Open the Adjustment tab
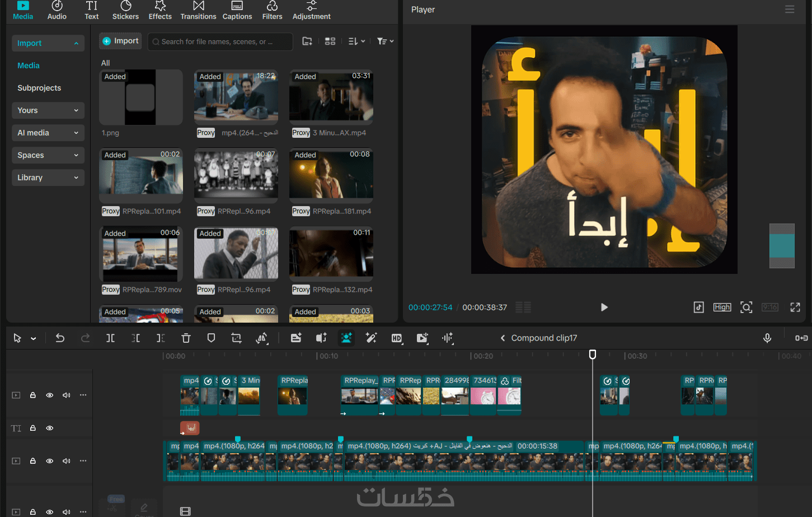Screen dimensions: 812x517 (312, 11)
